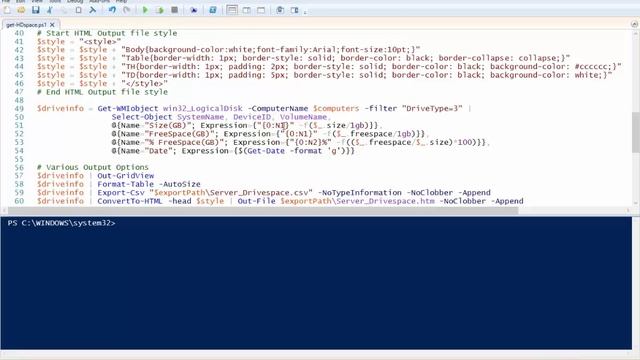
Task: Save the script with the floppy disk icon
Action: click(36, 10)
